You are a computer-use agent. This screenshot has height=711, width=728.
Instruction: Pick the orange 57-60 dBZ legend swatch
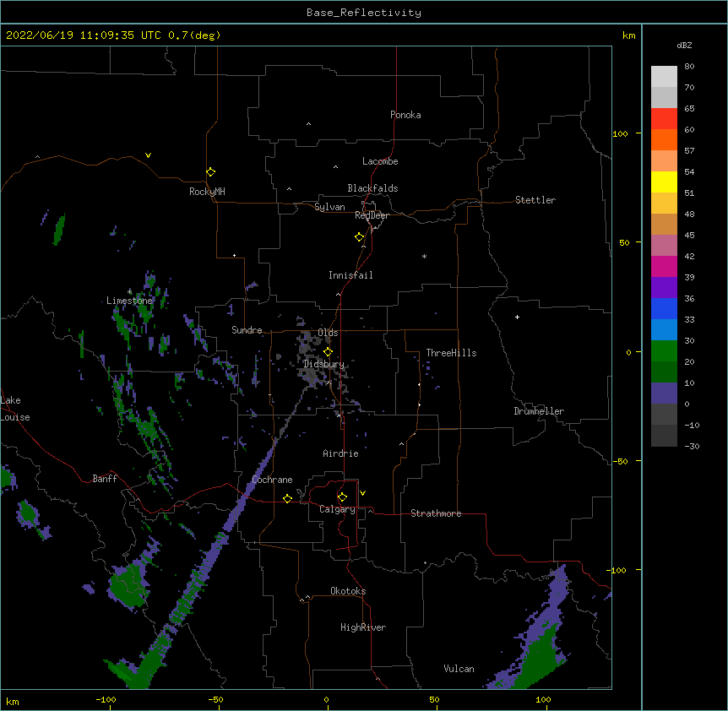664,140
